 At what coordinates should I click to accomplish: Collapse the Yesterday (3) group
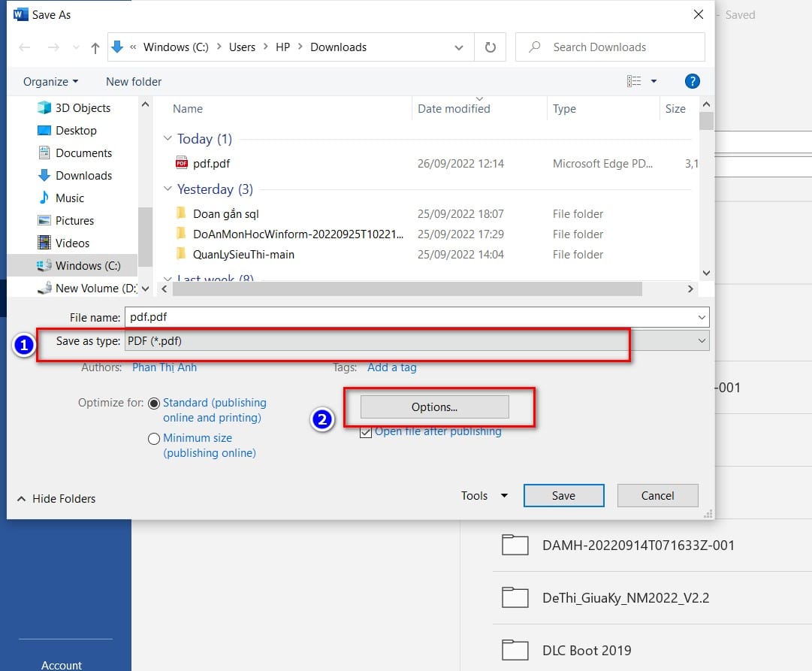coord(168,189)
